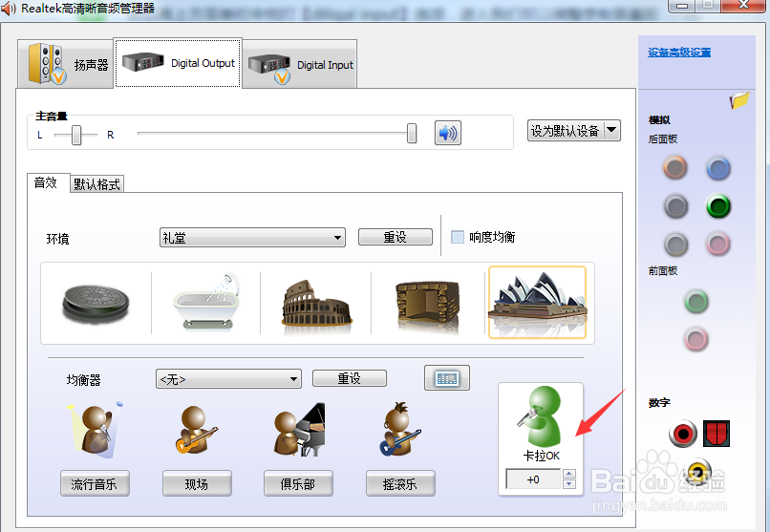This screenshot has height=532, width=770.
Task: Choose the club pianist equalizer icon
Action: click(299, 430)
